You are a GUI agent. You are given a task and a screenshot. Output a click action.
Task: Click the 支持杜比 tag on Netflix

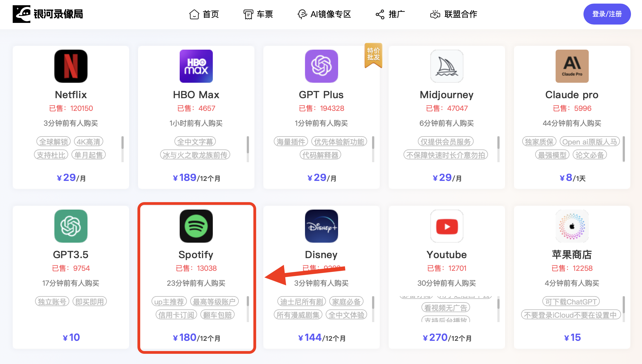click(x=51, y=155)
